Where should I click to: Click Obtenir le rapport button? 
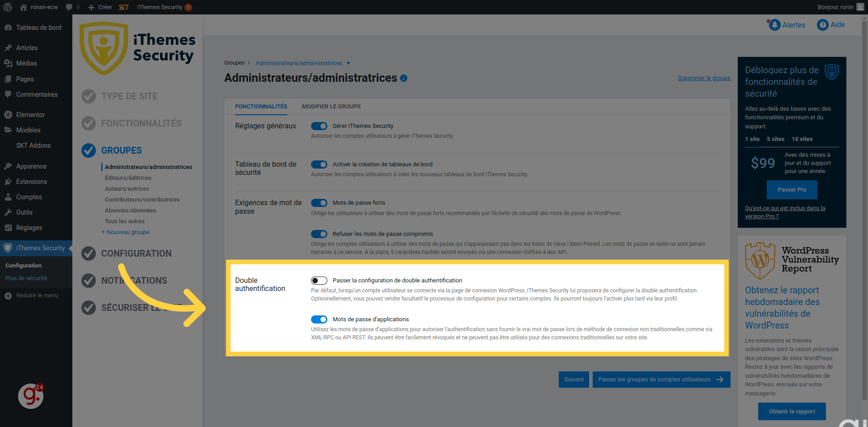tap(792, 412)
